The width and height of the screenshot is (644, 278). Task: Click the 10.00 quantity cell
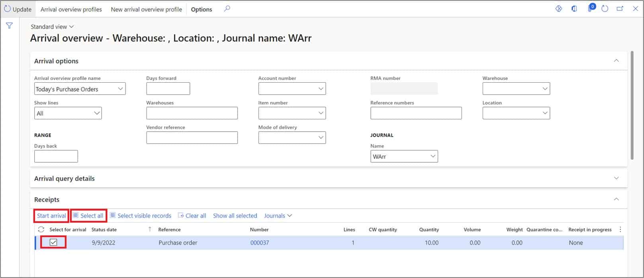pyautogui.click(x=432, y=243)
